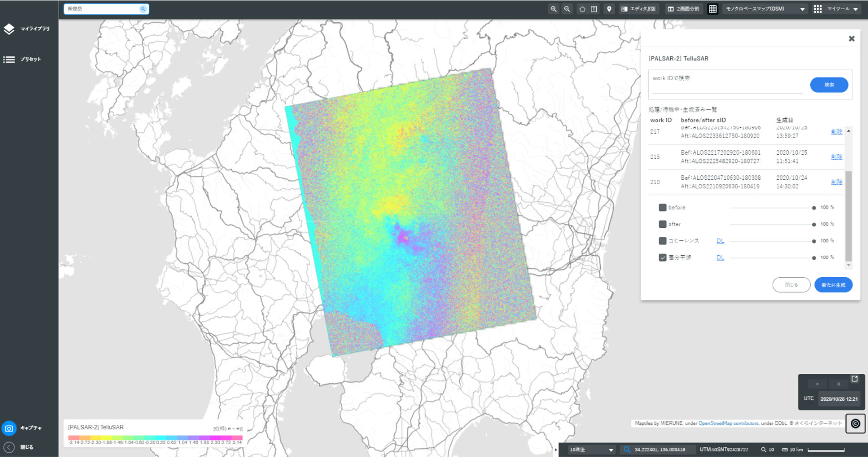Image resolution: width=868 pixels, height=457 pixels.
Task: Click 閉じる to collapse the sidebar
Action: pyautogui.click(x=18, y=447)
